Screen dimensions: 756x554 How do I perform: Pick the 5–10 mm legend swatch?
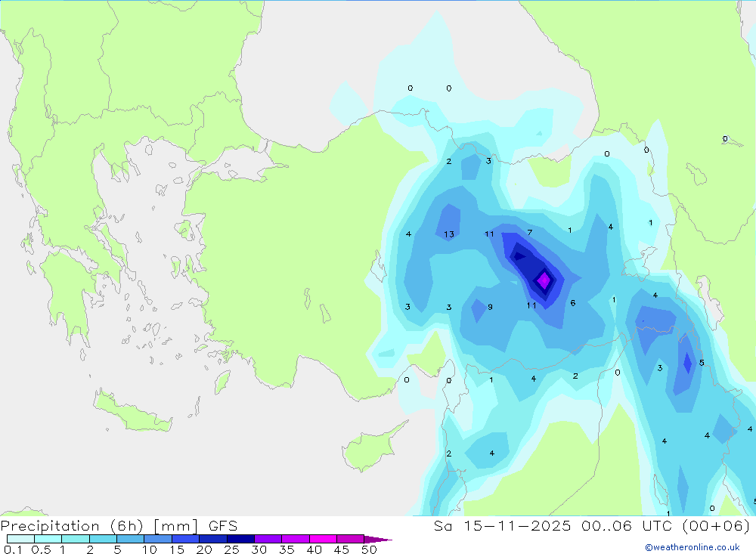coord(131,539)
